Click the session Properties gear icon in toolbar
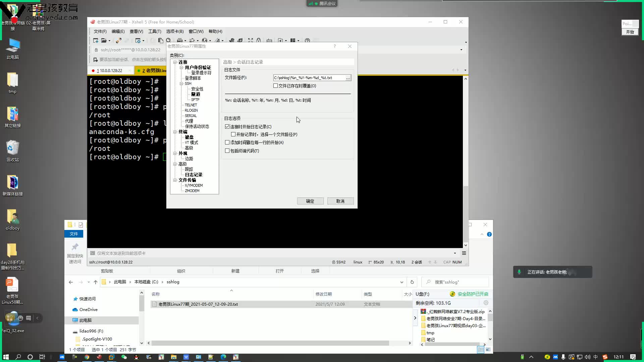This screenshot has height=362, width=644. tap(138, 41)
